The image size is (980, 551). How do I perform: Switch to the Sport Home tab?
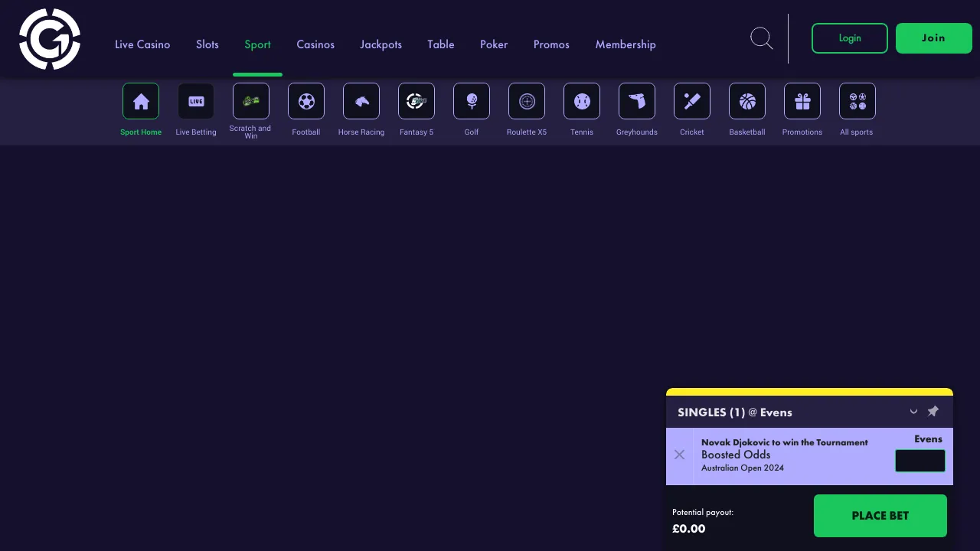(141, 101)
